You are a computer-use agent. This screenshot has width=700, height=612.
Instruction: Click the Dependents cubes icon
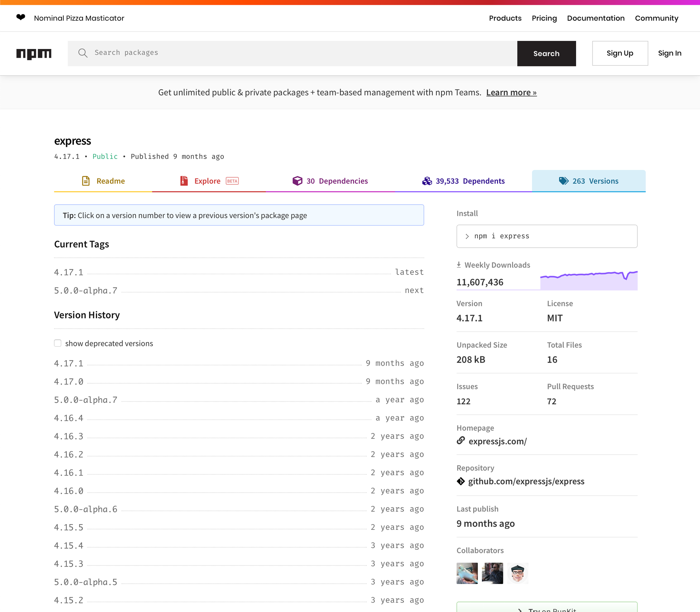click(x=427, y=181)
